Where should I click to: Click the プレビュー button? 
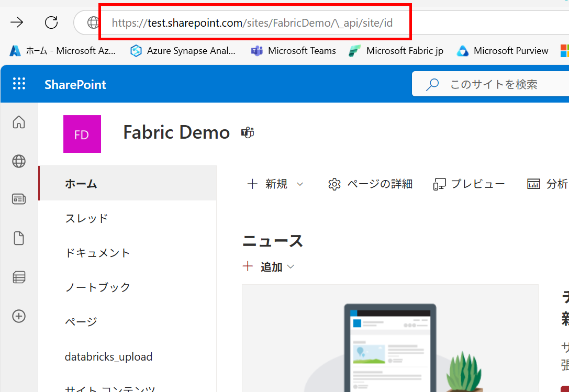pyautogui.click(x=468, y=184)
